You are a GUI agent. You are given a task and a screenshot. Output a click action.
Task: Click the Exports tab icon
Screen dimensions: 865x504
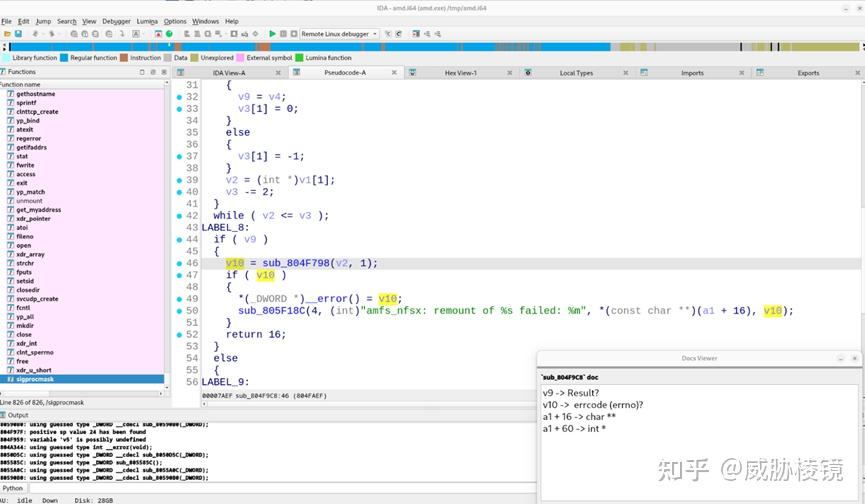pyautogui.click(x=760, y=73)
